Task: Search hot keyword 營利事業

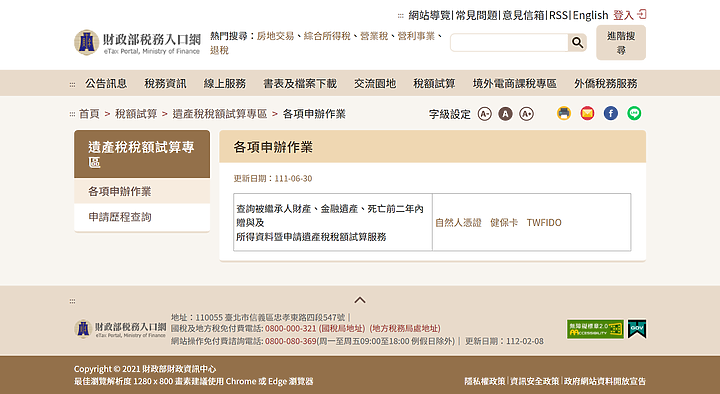Action: [416, 36]
